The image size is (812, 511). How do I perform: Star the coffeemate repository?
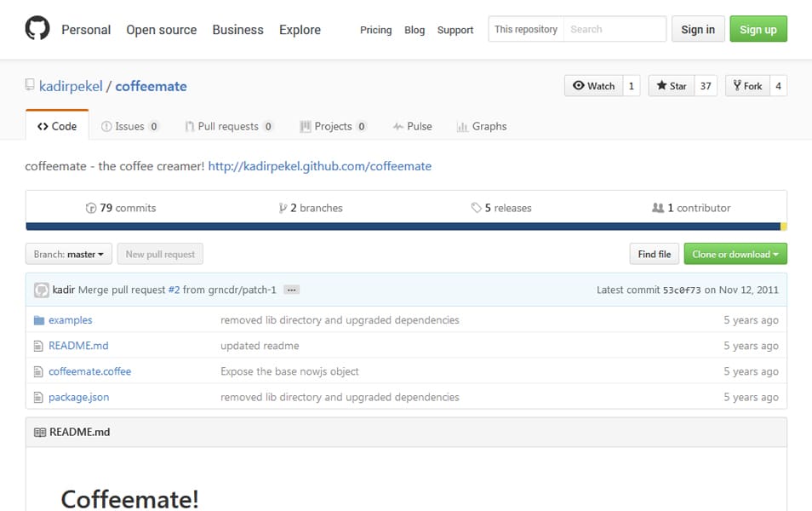pos(671,86)
